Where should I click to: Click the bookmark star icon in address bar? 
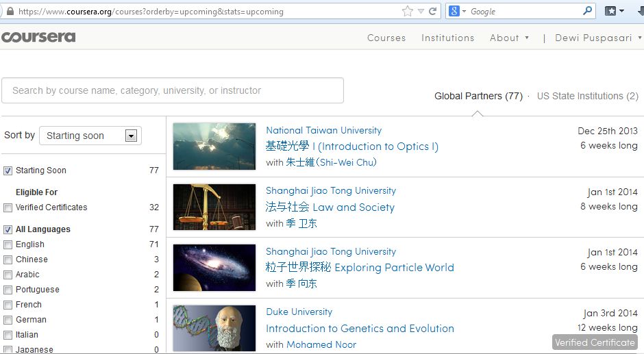coord(408,11)
